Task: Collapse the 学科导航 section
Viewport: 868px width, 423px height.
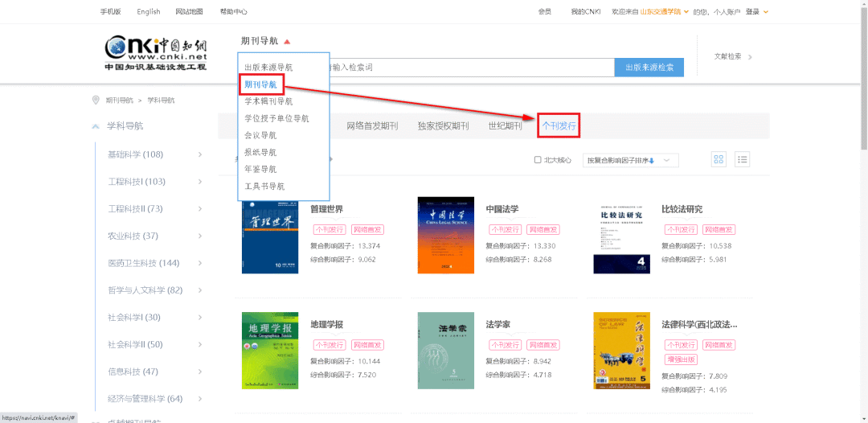Action: tap(96, 126)
